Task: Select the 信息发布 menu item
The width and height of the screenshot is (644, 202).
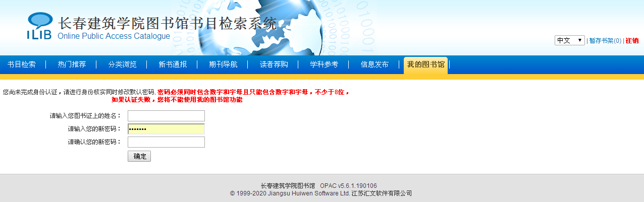Action: [374, 64]
